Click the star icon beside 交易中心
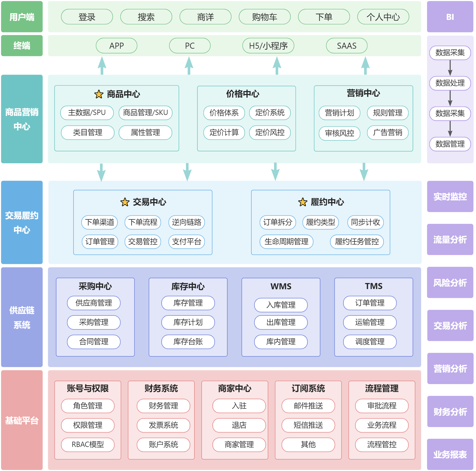The image size is (476, 471). click(x=125, y=202)
